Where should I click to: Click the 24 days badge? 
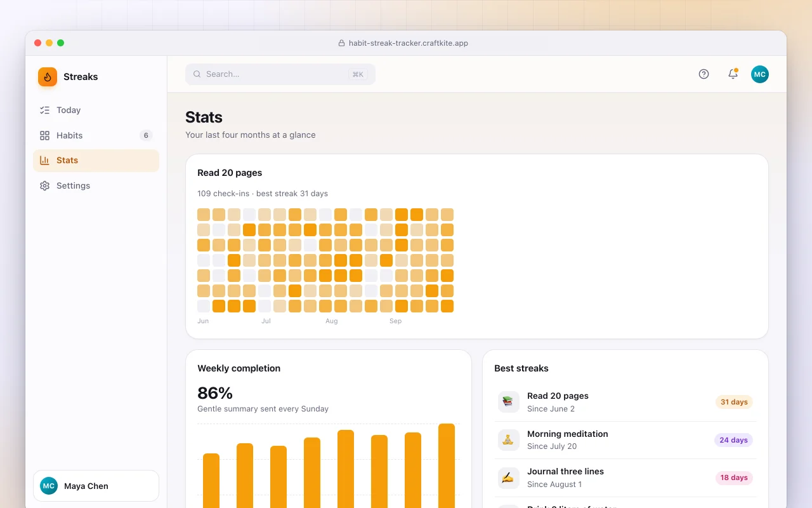click(733, 440)
